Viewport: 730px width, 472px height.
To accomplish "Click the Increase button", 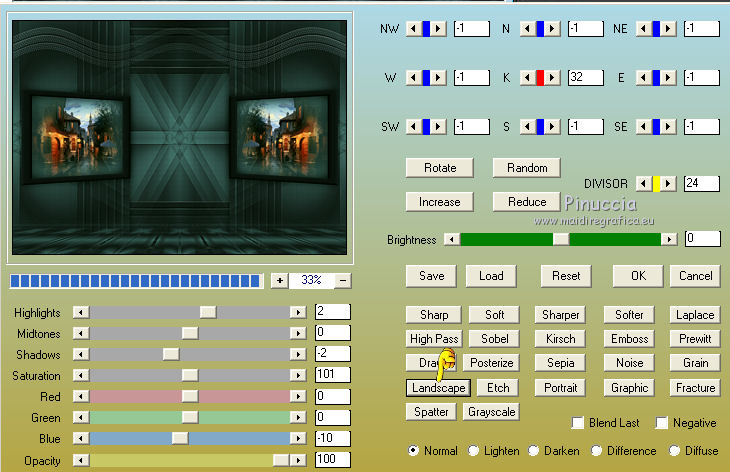I will click(x=440, y=202).
